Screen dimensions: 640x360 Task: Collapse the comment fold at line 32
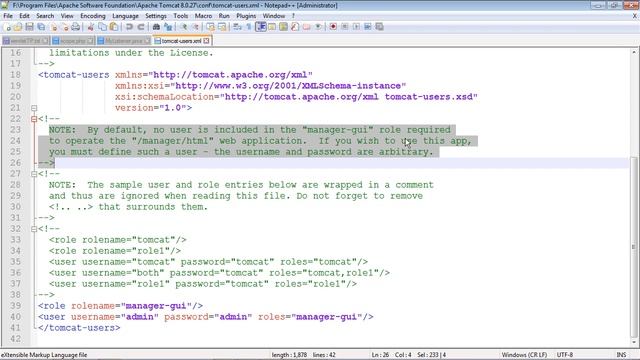point(34,229)
